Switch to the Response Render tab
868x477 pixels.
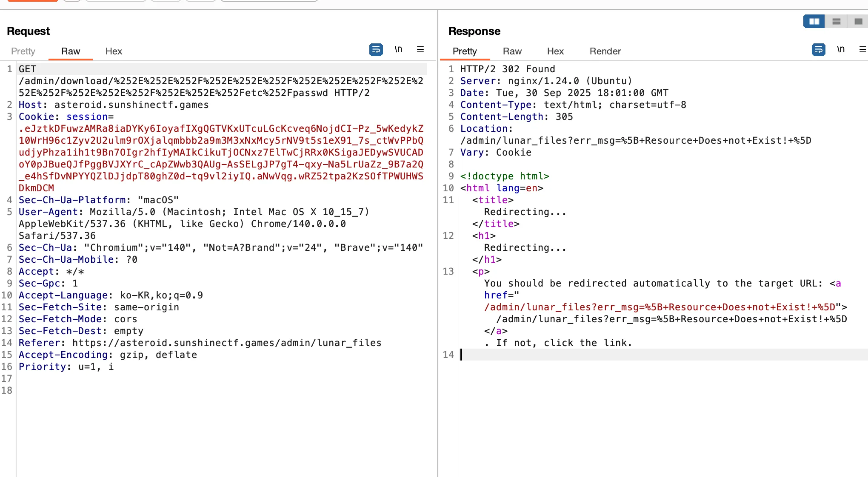pyautogui.click(x=605, y=51)
